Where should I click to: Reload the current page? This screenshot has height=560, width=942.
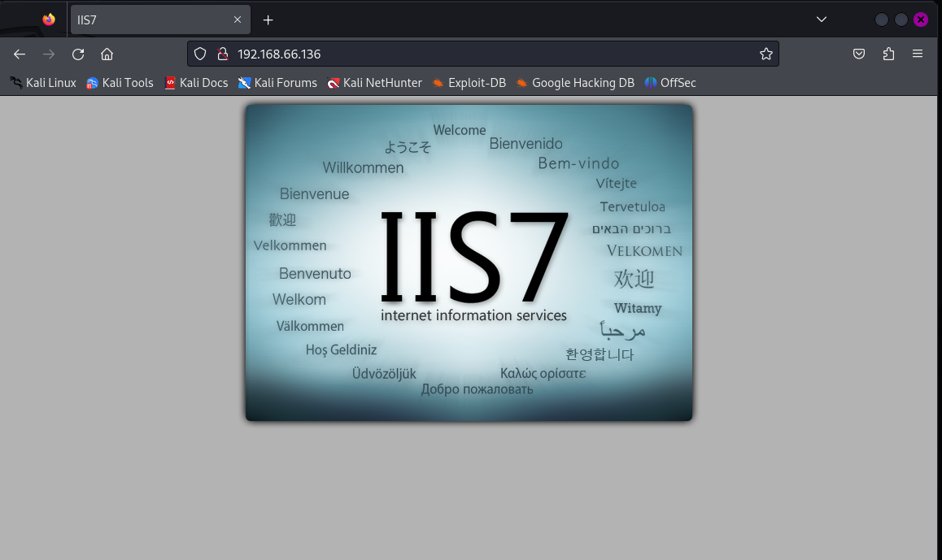click(78, 54)
